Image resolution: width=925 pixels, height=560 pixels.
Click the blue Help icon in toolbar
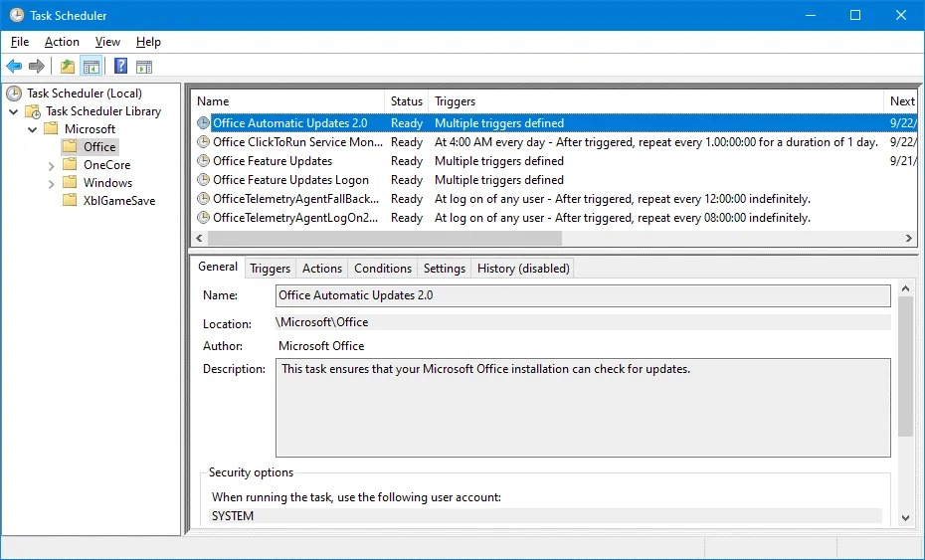pos(120,67)
